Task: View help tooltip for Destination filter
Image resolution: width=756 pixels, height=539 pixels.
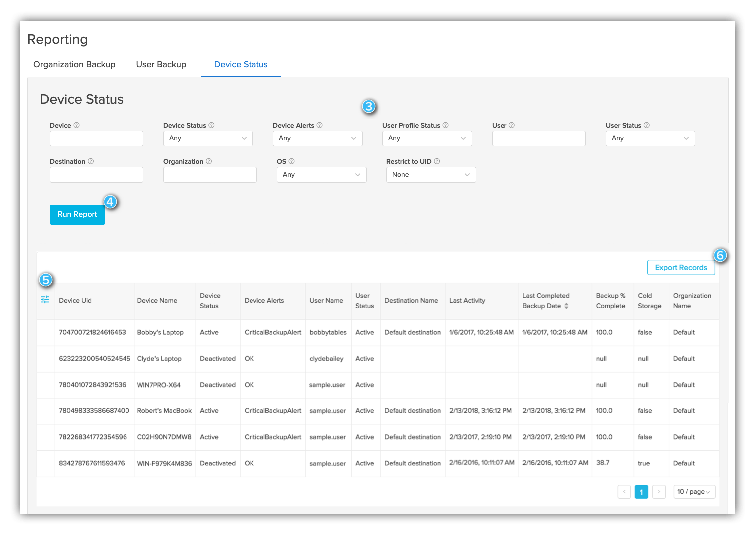Action: [90, 161]
